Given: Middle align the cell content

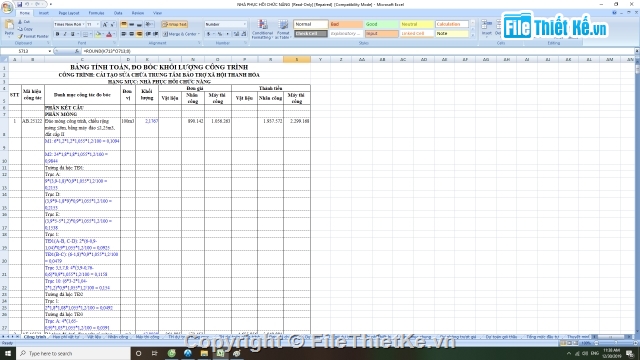Looking at the screenshot, I should coord(131,24).
